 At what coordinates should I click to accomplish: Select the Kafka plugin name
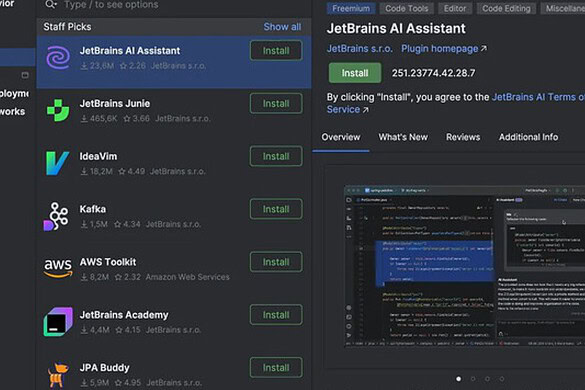93,209
